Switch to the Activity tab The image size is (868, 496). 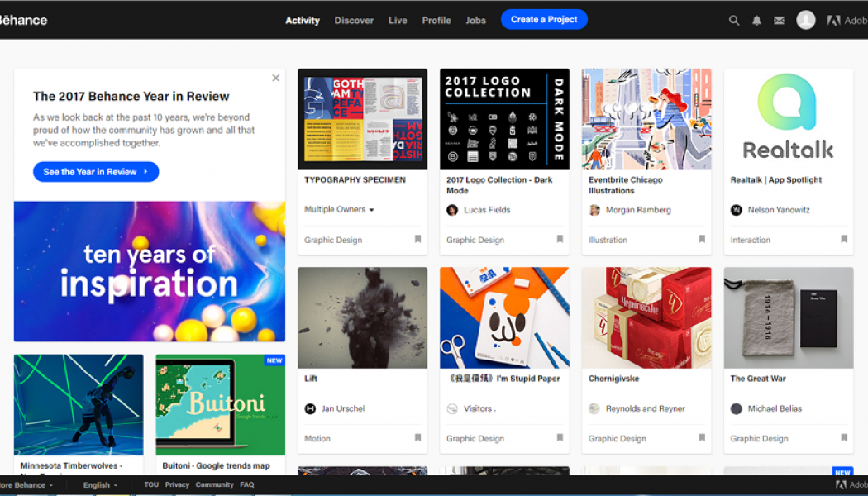(303, 20)
